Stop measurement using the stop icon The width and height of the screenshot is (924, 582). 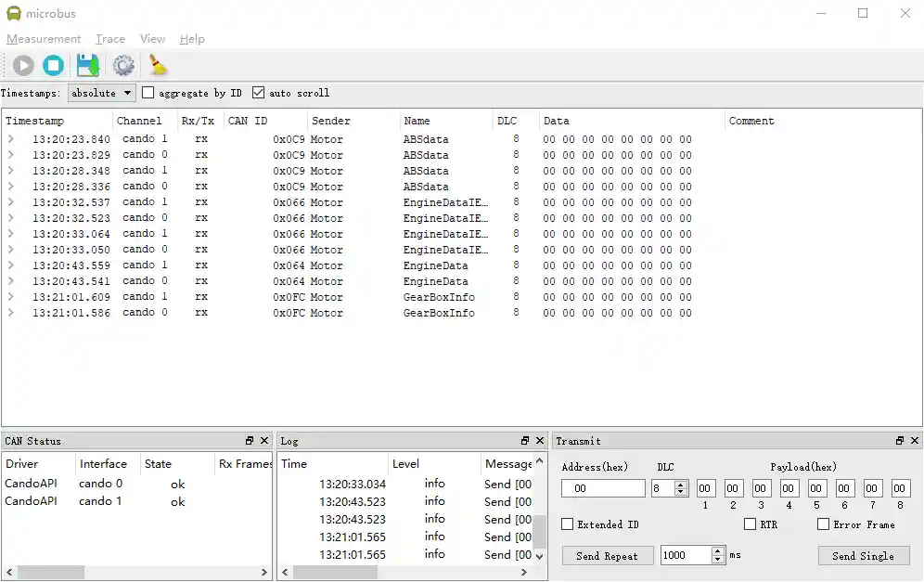(54, 65)
